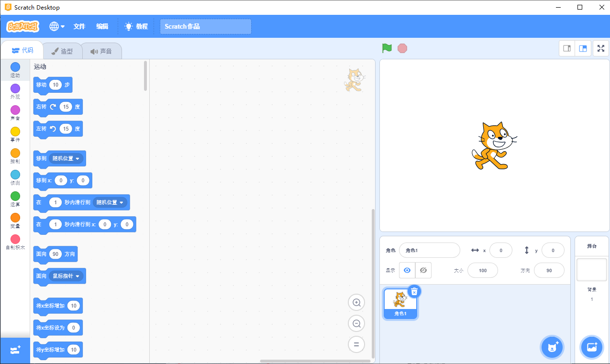Click the clockwise arrow on 右转 block
The height and width of the screenshot is (364, 610).
coord(53,107)
